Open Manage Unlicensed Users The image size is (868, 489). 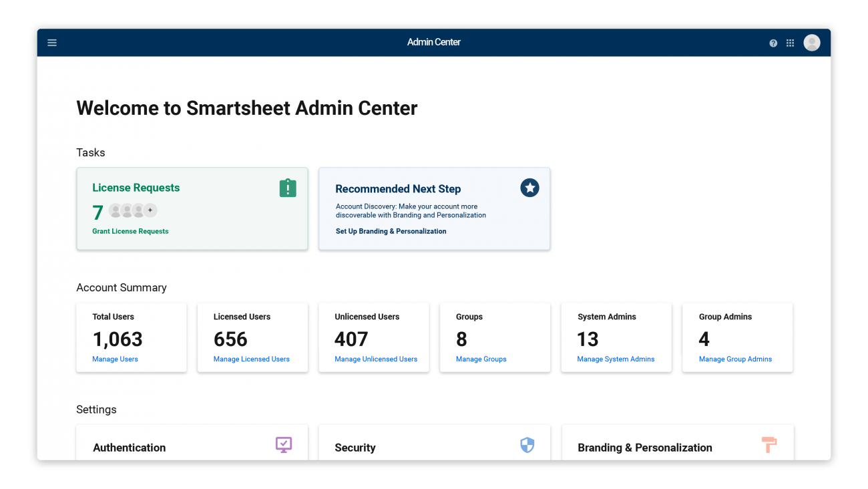click(x=375, y=359)
